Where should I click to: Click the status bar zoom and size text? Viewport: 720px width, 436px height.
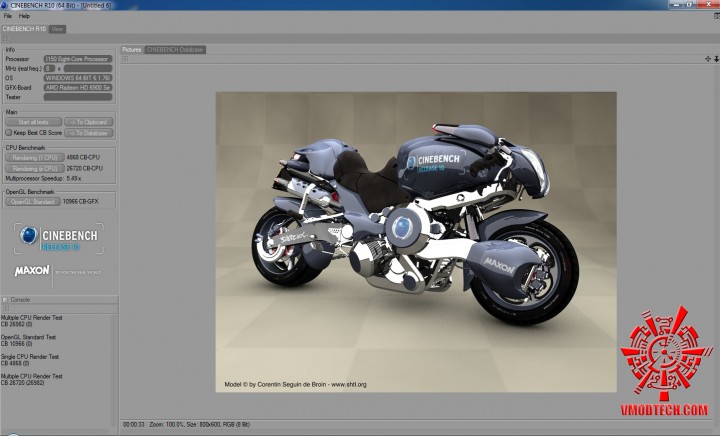coord(199,425)
